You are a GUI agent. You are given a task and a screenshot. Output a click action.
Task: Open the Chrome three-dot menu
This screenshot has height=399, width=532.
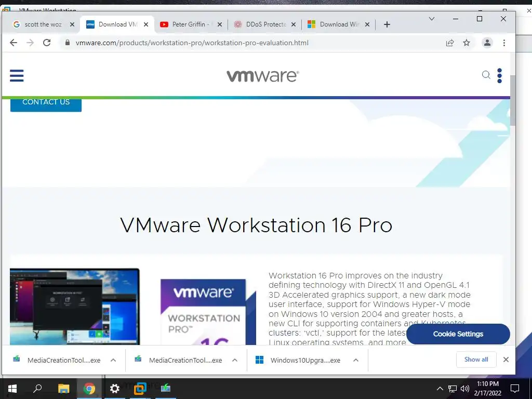[x=504, y=43]
